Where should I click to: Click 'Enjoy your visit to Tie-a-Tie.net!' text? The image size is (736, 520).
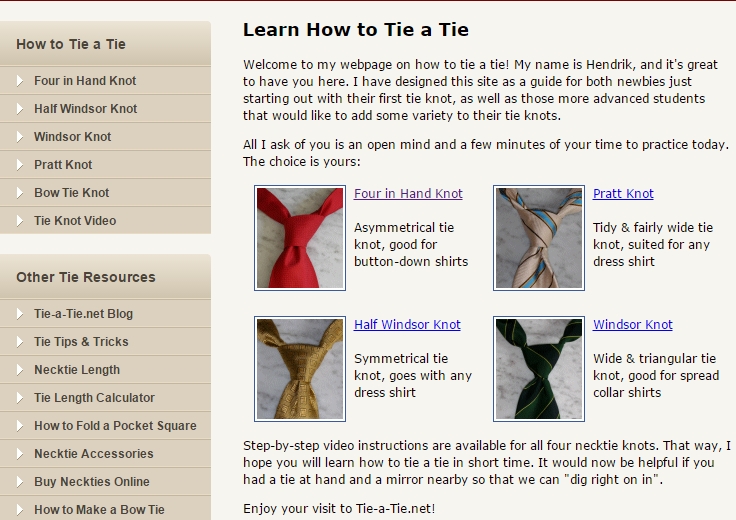tap(339, 508)
